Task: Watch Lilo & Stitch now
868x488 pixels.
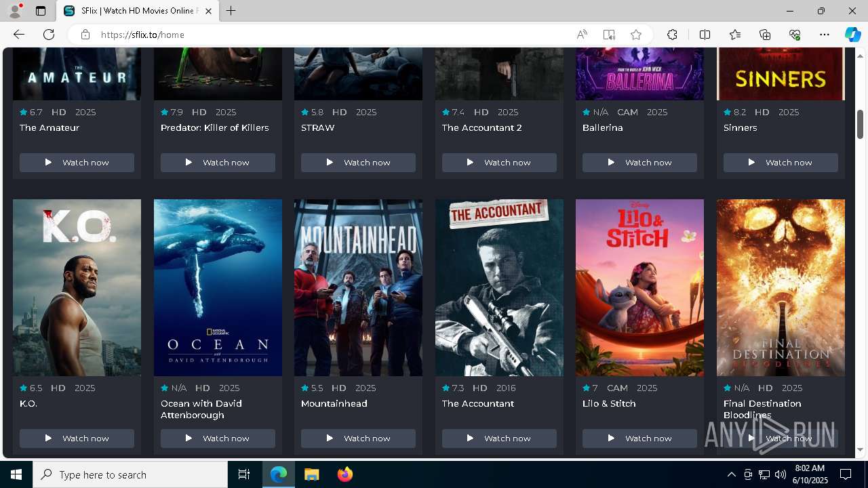Action: [639, 439]
